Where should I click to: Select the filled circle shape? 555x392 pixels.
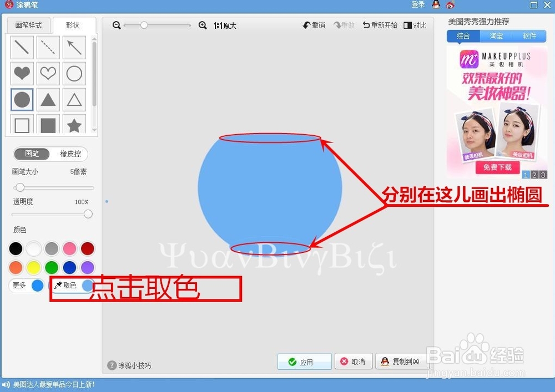pyautogui.click(x=22, y=99)
